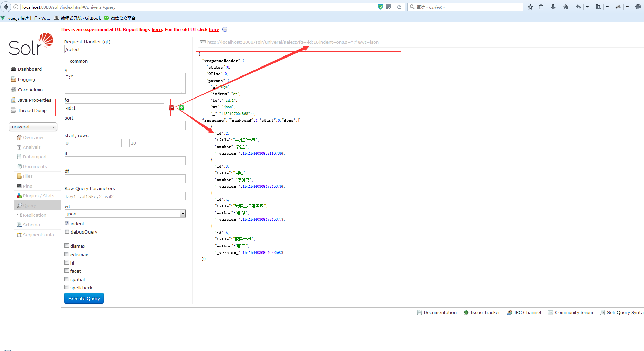644x351 pixels.
Task: Open the vue.js bookmark
Action: click(x=25, y=18)
